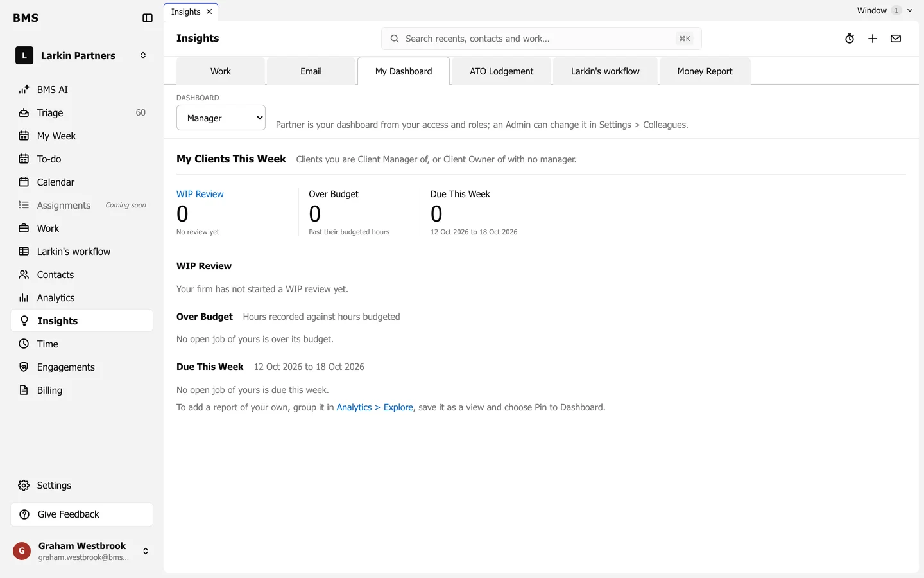Viewport: 924px width, 578px height.
Task: Open the Billing page
Action: [x=81, y=390]
